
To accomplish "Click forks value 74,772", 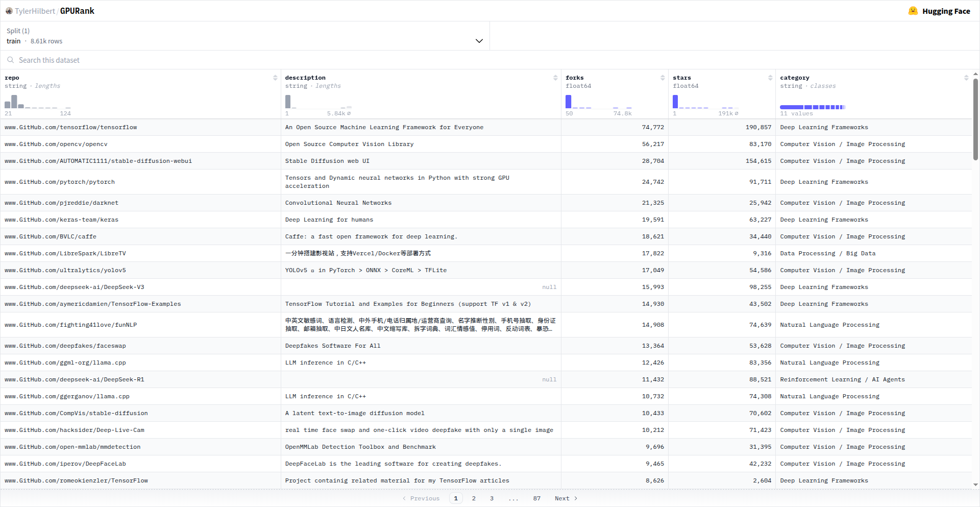I will point(653,127).
